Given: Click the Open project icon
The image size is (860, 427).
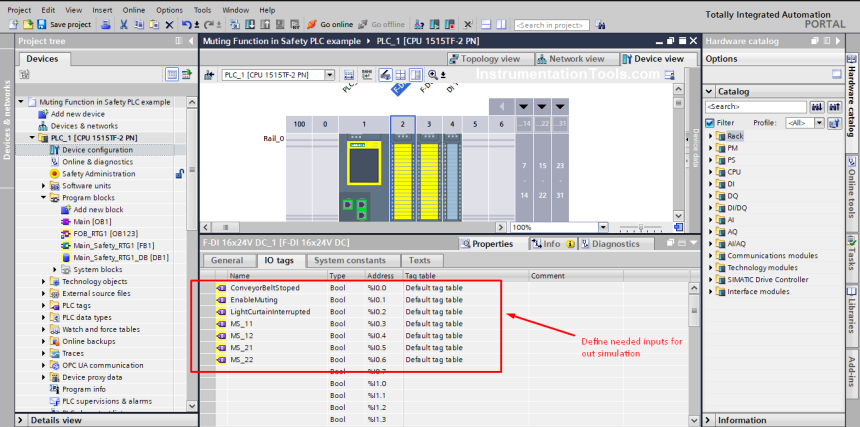Looking at the screenshot, I should [27, 24].
